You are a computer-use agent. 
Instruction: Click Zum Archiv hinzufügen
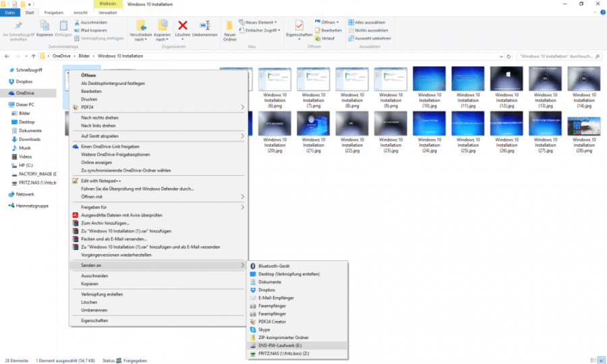[x=158, y=223]
